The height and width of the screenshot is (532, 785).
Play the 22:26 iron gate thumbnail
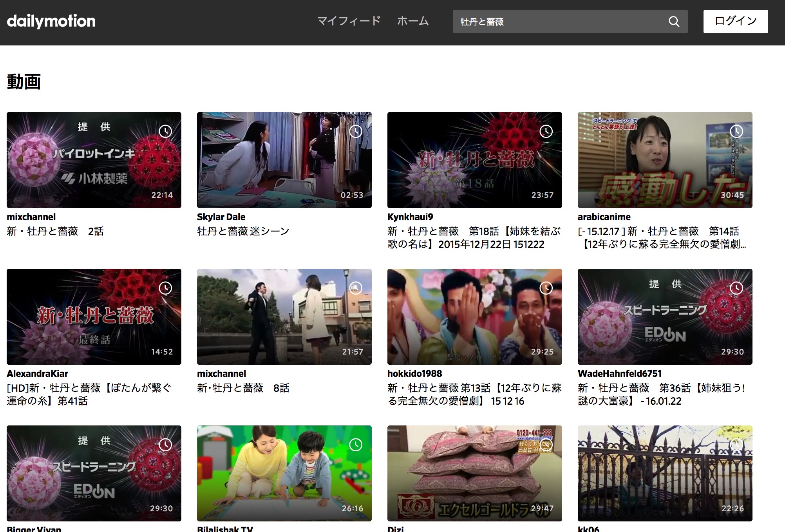click(665, 473)
